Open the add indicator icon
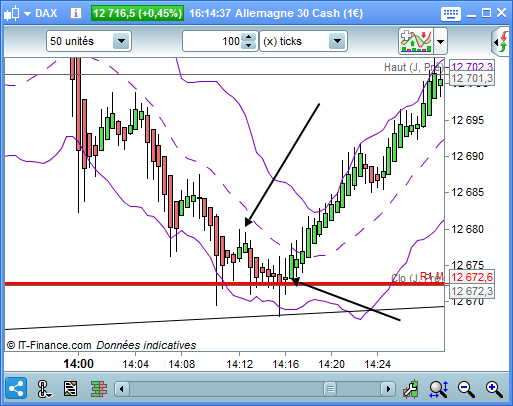The height and width of the screenshot is (406, 513). pos(416,41)
